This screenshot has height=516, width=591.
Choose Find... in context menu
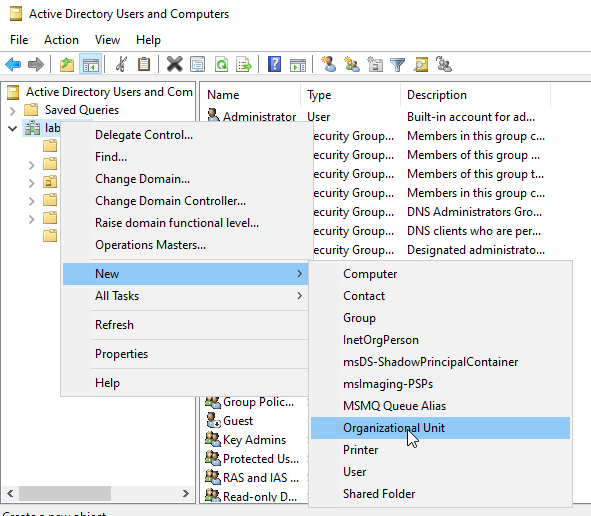[x=185, y=157]
